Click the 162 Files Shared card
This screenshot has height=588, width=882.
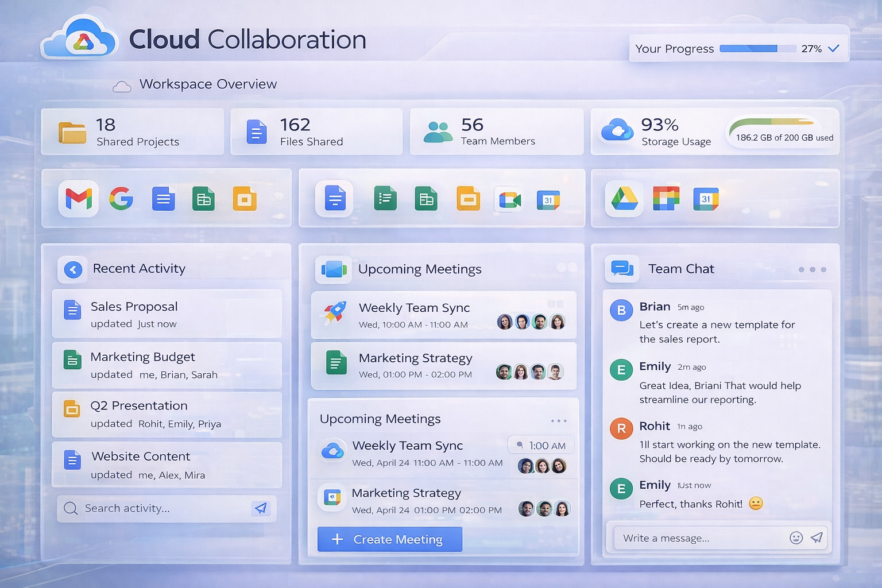point(316,131)
